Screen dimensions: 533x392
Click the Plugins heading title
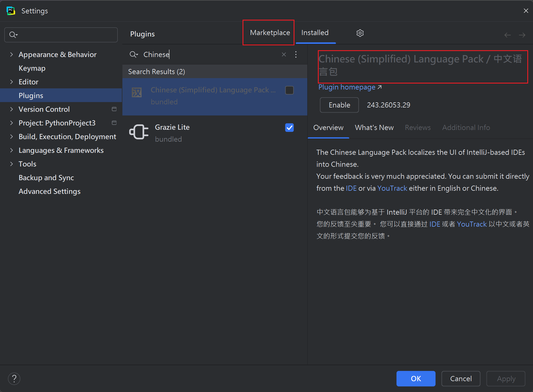point(142,34)
